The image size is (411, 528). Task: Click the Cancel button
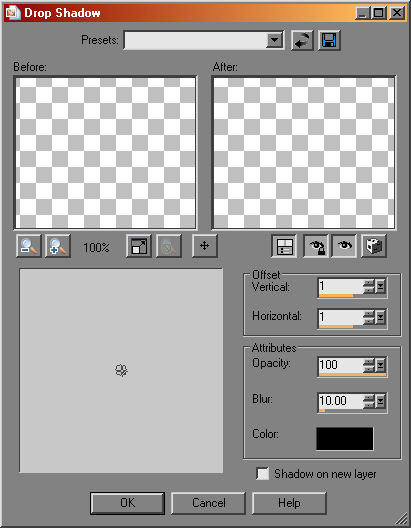pos(208,503)
